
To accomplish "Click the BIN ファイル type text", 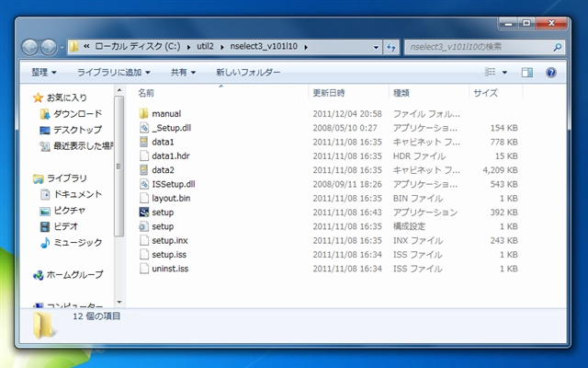I will (418, 198).
